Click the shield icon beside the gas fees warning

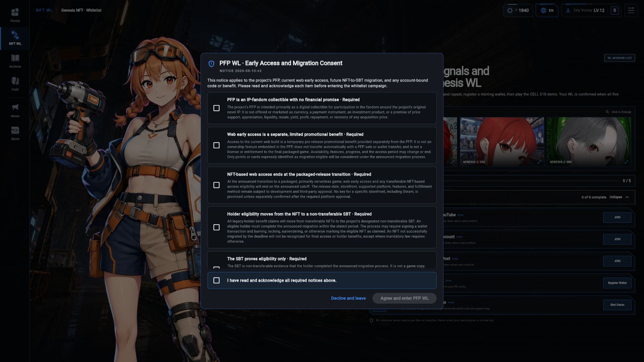coord(371,320)
